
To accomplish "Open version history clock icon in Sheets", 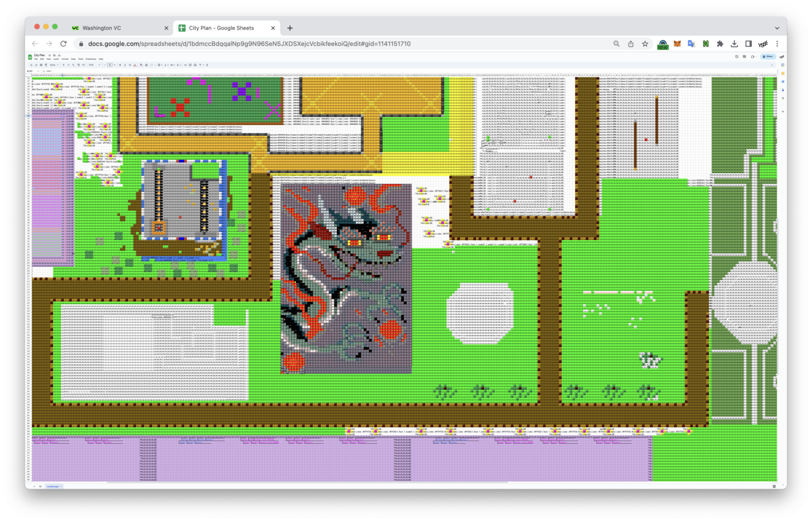I will click(x=737, y=57).
